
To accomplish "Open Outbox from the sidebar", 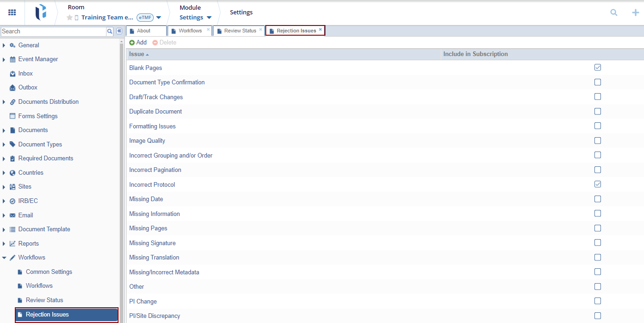I will point(28,87).
